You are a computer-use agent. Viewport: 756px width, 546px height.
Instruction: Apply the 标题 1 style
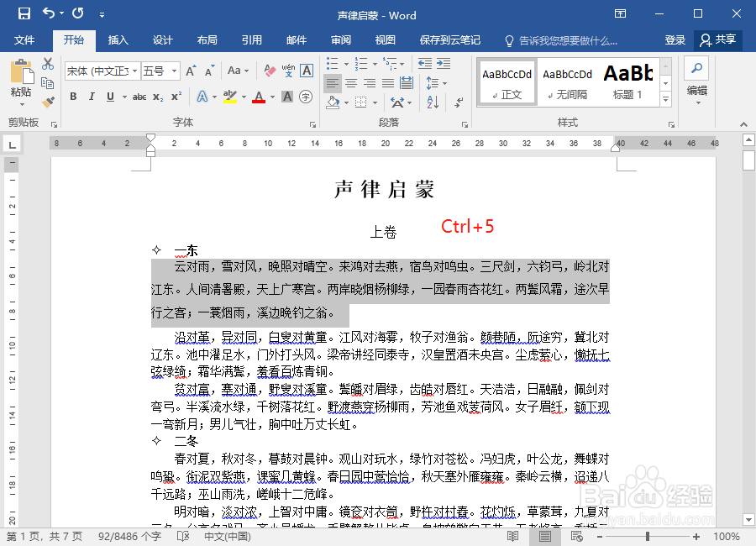click(627, 82)
